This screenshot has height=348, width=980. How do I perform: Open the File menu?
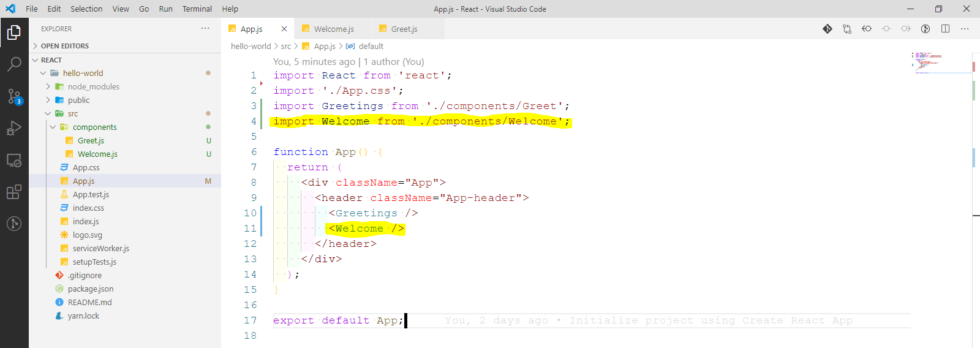pyautogui.click(x=32, y=9)
